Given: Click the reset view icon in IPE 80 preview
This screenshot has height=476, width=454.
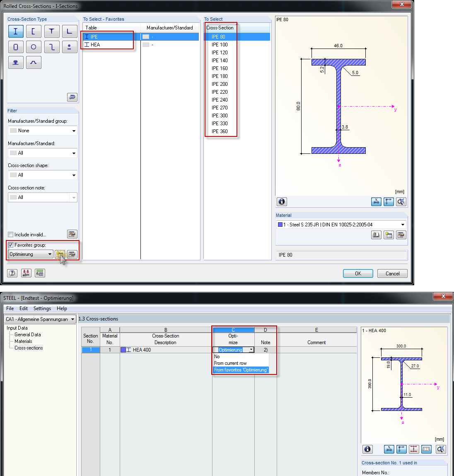Looking at the screenshot, I should [401, 202].
